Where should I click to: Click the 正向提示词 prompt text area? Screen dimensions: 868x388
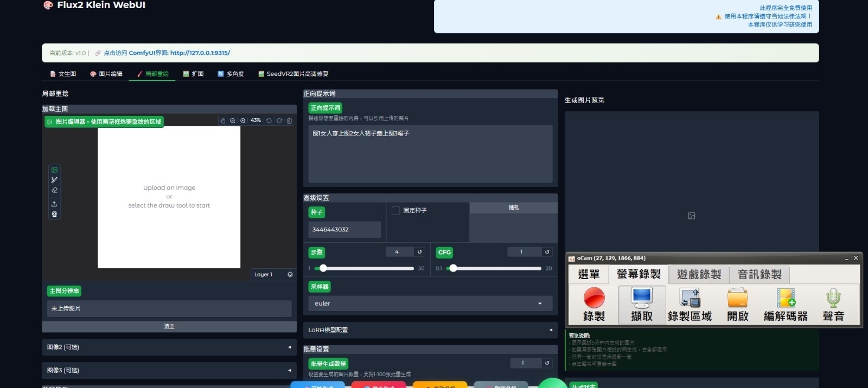coord(430,154)
